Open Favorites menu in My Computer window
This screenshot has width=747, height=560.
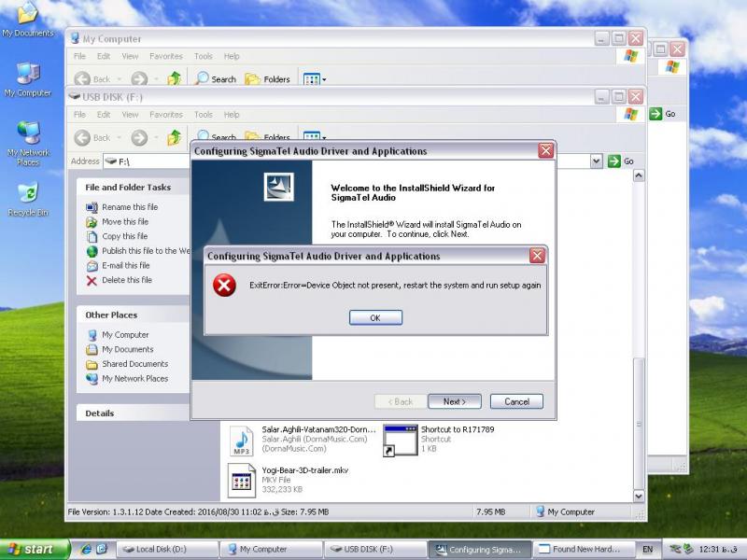point(166,56)
